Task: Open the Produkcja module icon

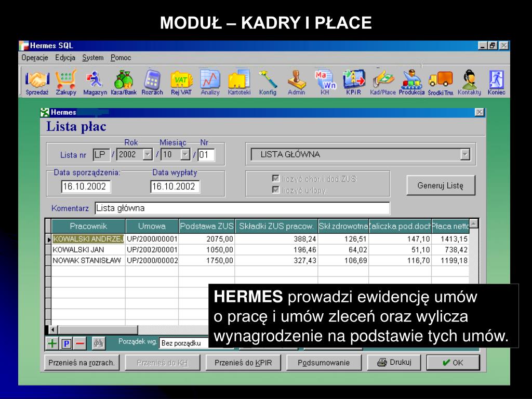Action: pyautogui.click(x=411, y=83)
